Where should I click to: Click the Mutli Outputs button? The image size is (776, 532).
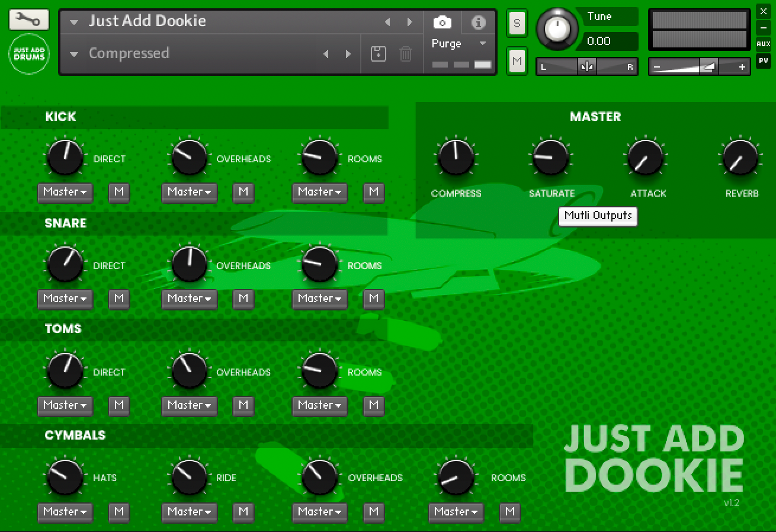(x=598, y=216)
